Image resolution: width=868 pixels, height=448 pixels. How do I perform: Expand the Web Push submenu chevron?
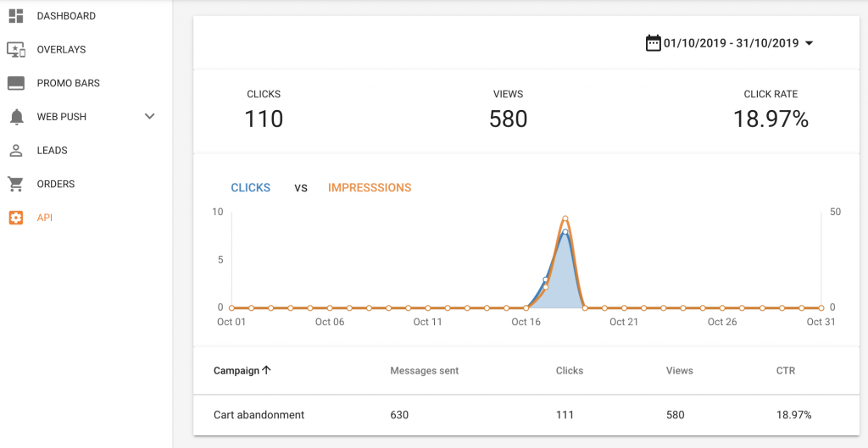[149, 117]
